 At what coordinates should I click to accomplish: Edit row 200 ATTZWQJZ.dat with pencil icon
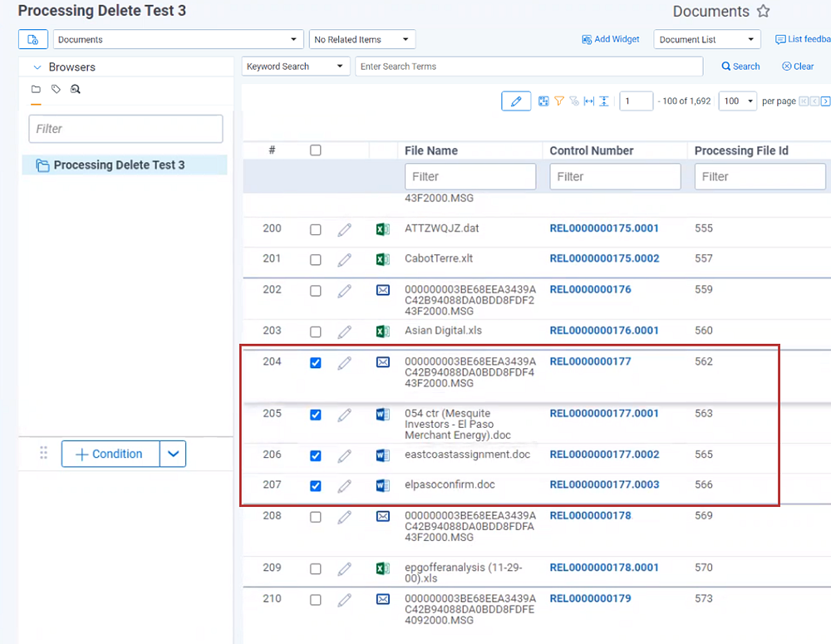tap(345, 229)
